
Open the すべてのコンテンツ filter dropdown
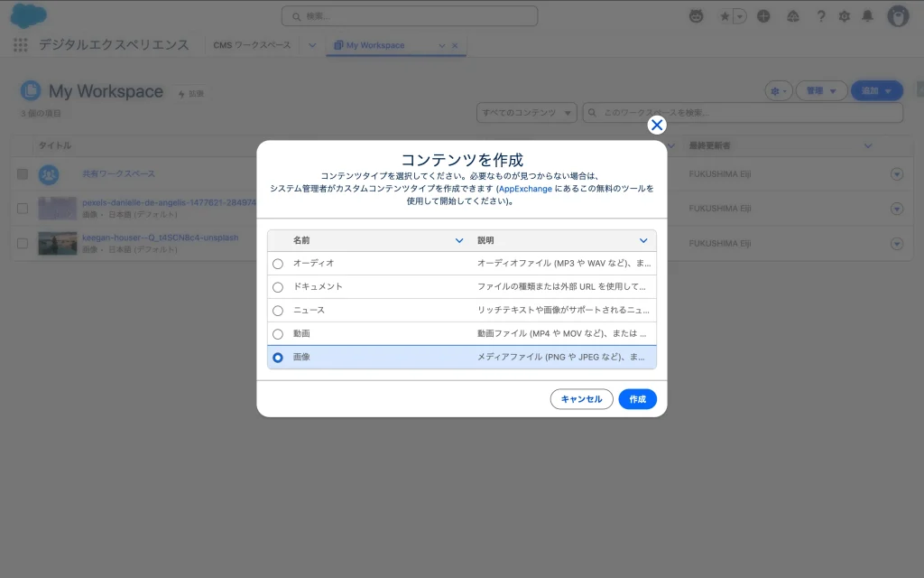[527, 113]
